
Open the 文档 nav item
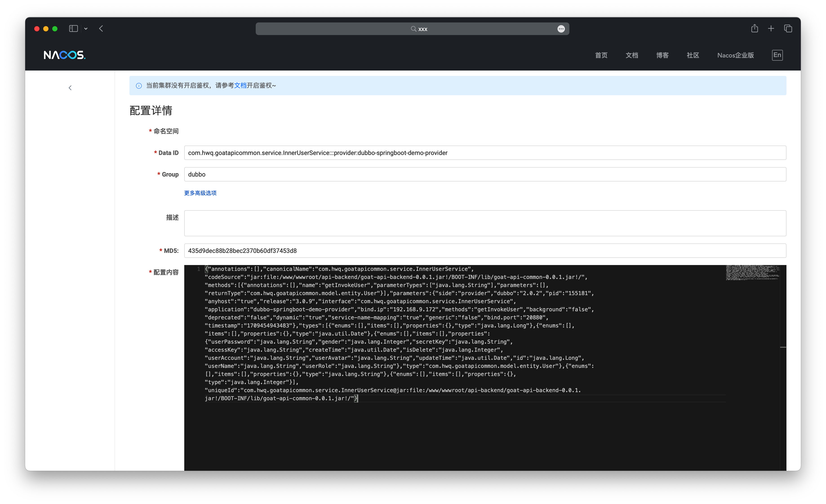(x=632, y=55)
